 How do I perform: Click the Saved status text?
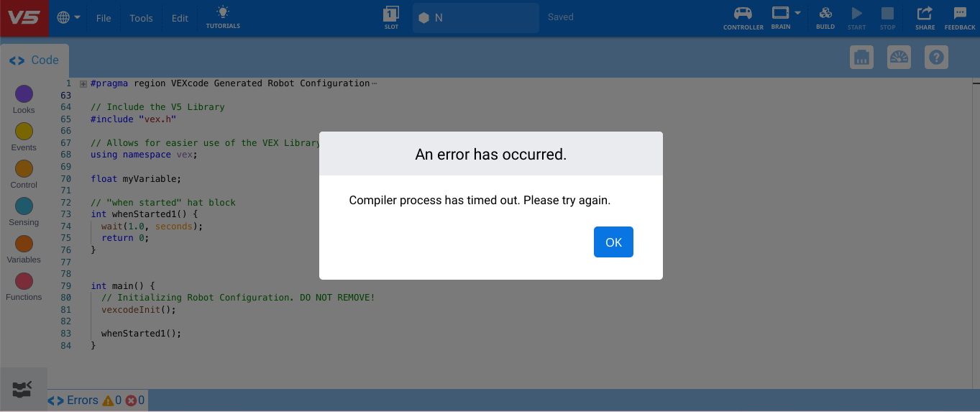(561, 17)
